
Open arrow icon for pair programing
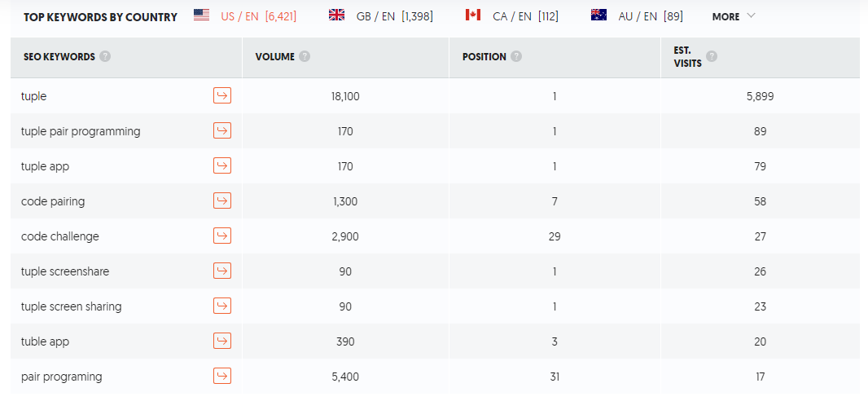click(x=222, y=377)
